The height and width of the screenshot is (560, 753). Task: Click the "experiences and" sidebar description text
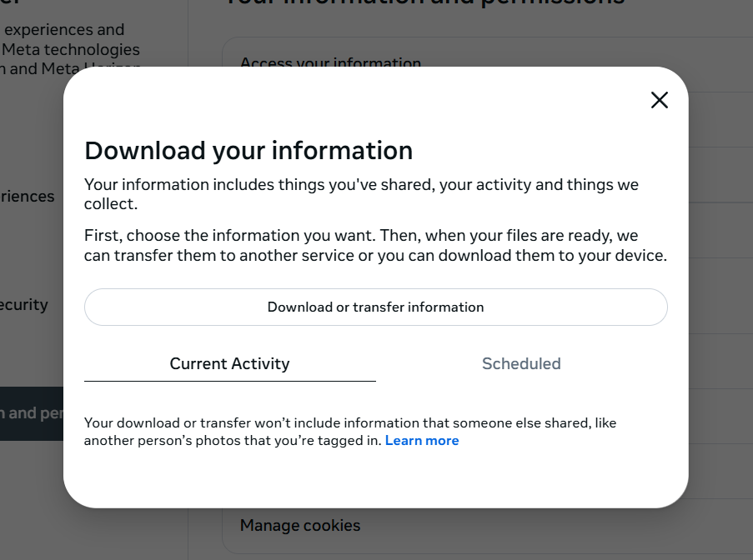[64, 30]
